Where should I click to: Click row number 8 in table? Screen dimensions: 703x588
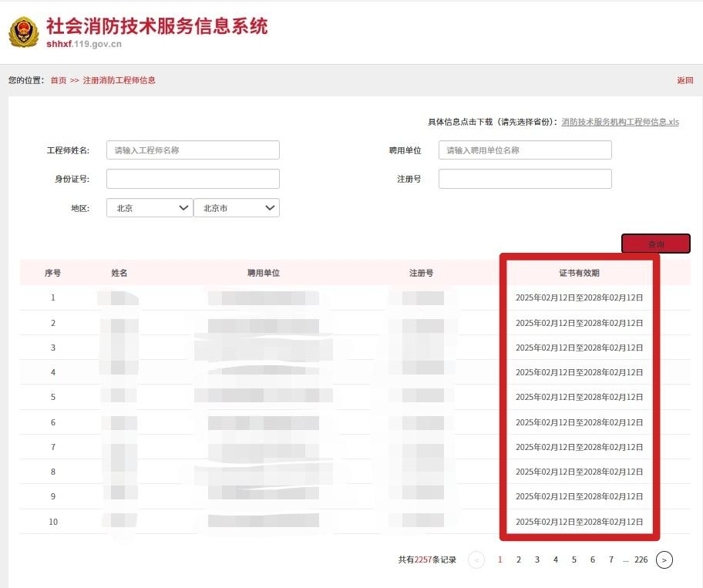tap(53, 472)
